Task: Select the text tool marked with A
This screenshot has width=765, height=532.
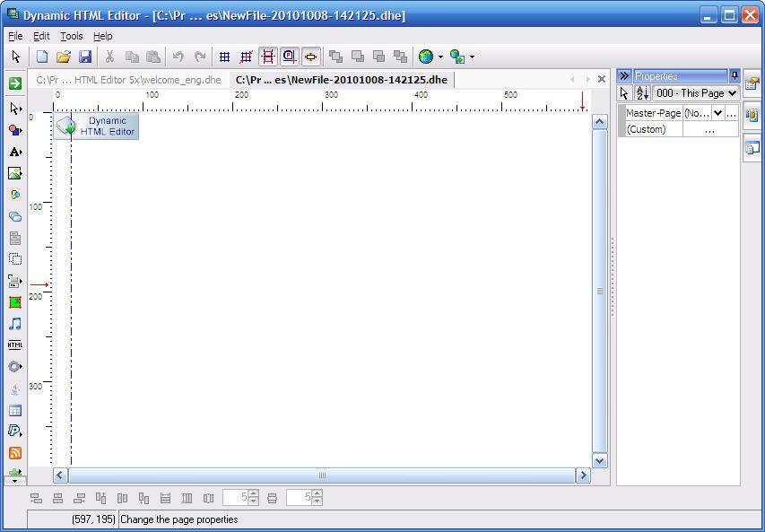Action: (x=14, y=152)
